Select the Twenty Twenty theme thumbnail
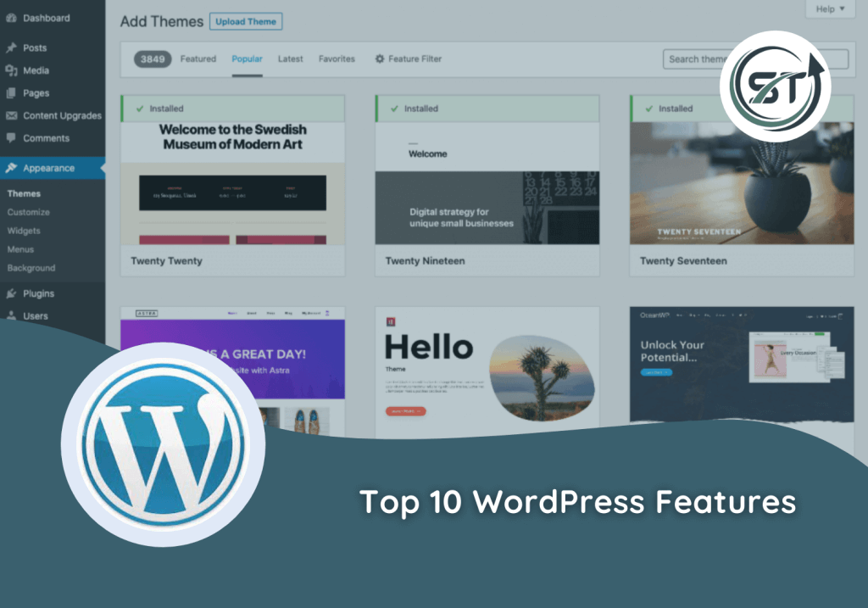This screenshot has width=868, height=608. pos(232,183)
